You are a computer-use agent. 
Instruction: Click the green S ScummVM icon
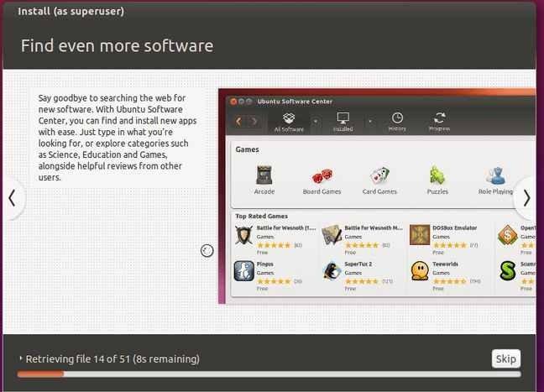click(x=508, y=271)
